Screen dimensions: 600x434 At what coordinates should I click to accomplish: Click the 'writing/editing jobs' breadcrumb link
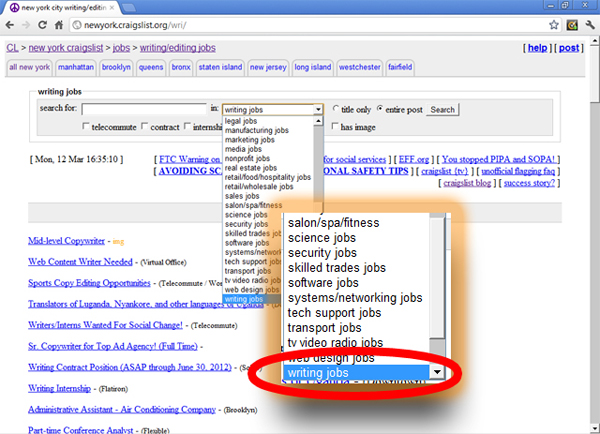(x=178, y=48)
